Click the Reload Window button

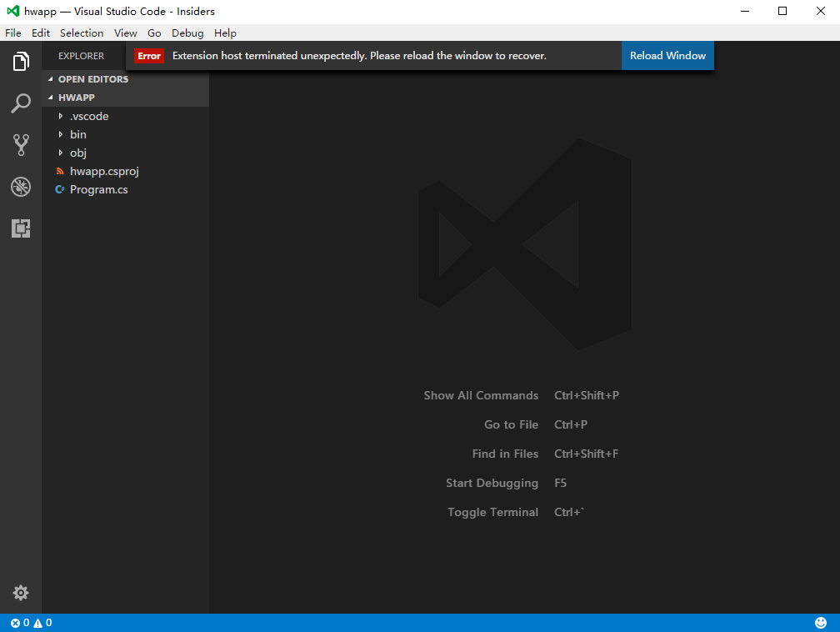667,55
